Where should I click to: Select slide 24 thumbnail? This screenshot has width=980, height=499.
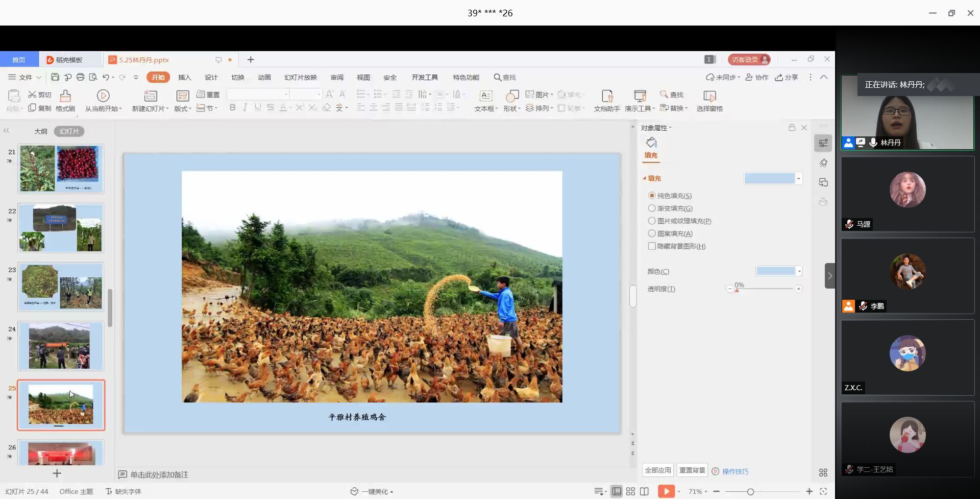pos(61,346)
